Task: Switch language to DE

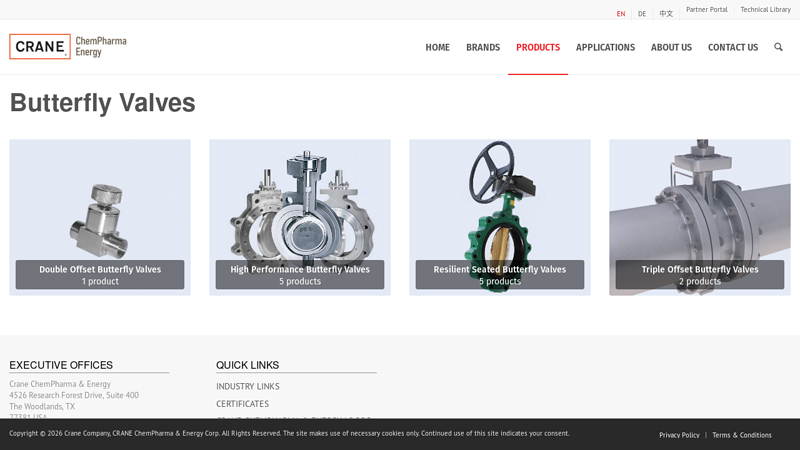Action: (642, 14)
